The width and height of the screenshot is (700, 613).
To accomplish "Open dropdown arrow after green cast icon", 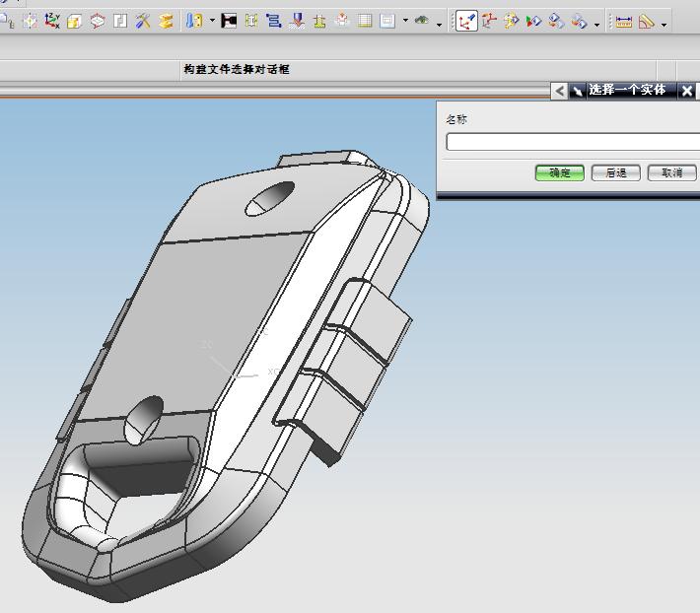I will click(440, 25).
